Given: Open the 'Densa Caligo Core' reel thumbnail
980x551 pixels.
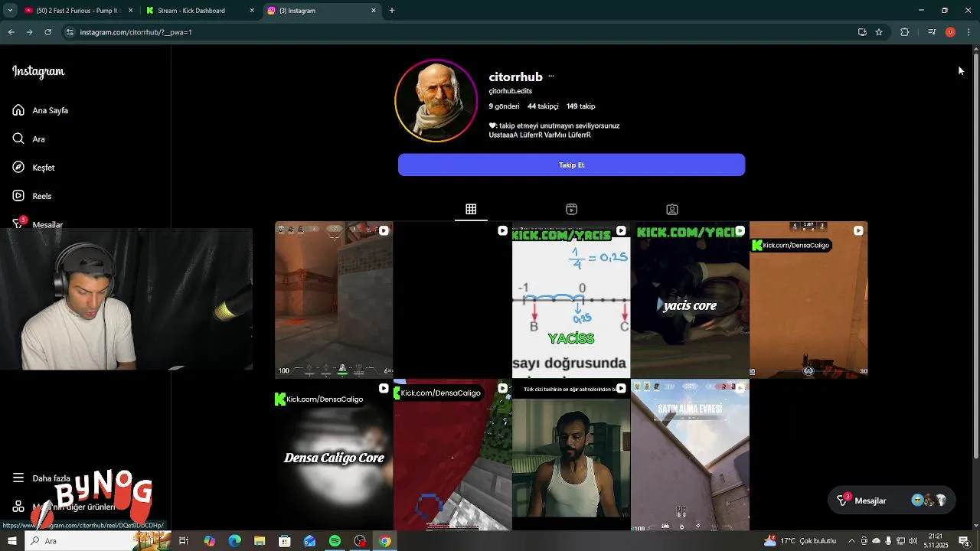Looking at the screenshot, I should [334, 456].
